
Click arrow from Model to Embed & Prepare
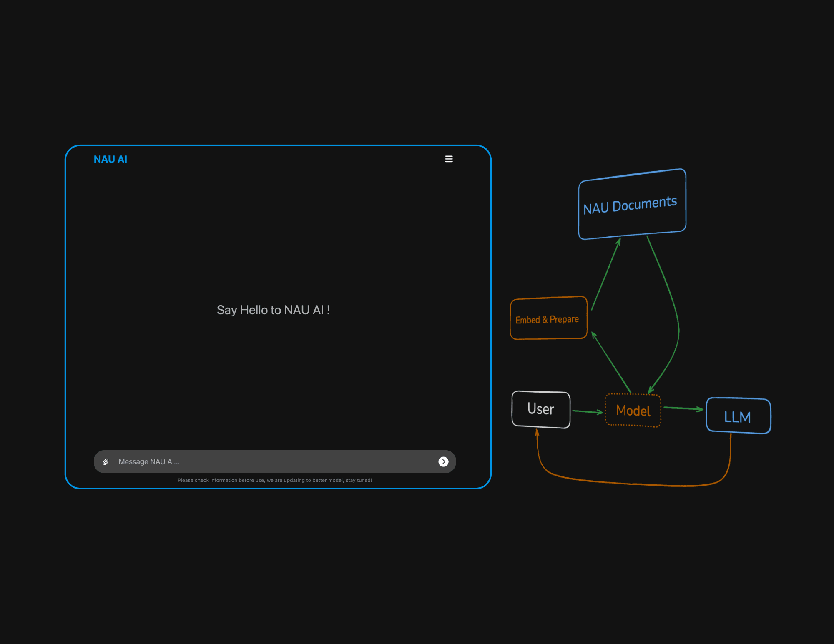[611, 363]
